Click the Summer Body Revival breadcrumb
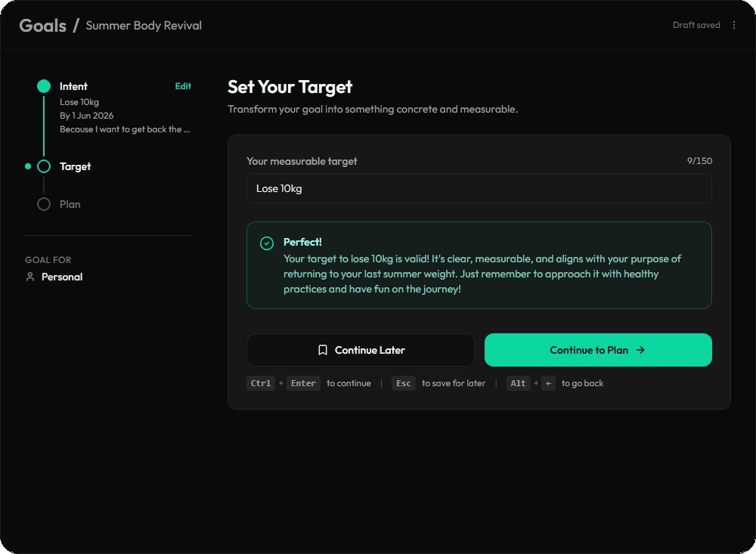Viewport: 756px width, 554px height. click(144, 25)
